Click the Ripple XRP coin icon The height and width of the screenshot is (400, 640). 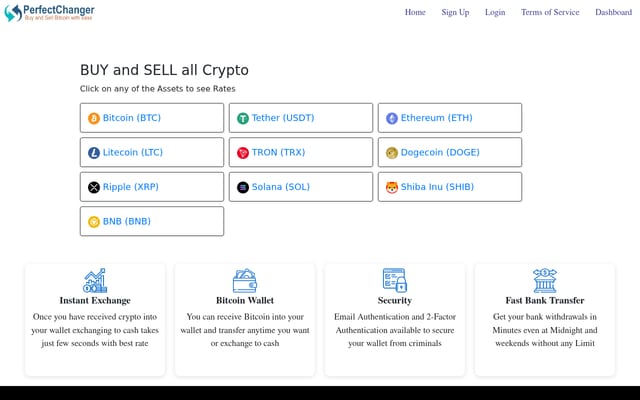(x=94, y=187)
